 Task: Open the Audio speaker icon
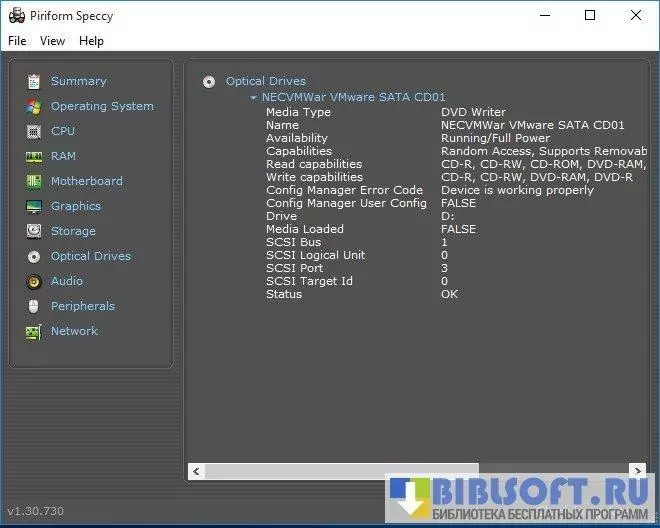(x=34, y=281)
